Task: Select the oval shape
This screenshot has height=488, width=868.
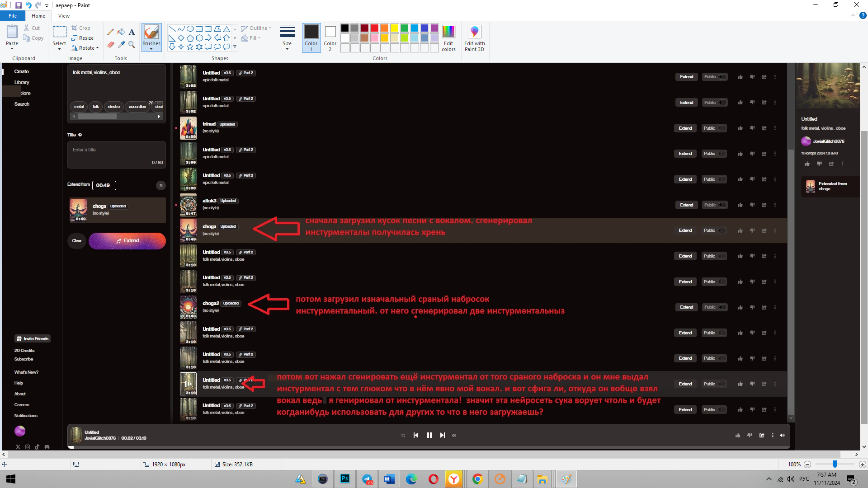Action: coord(190,29)
